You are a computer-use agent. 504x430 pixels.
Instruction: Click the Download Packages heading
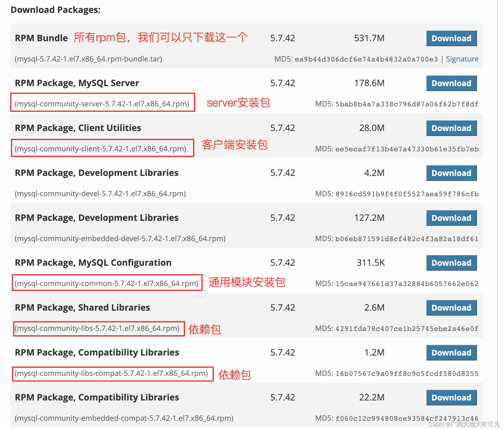[56, 10]
